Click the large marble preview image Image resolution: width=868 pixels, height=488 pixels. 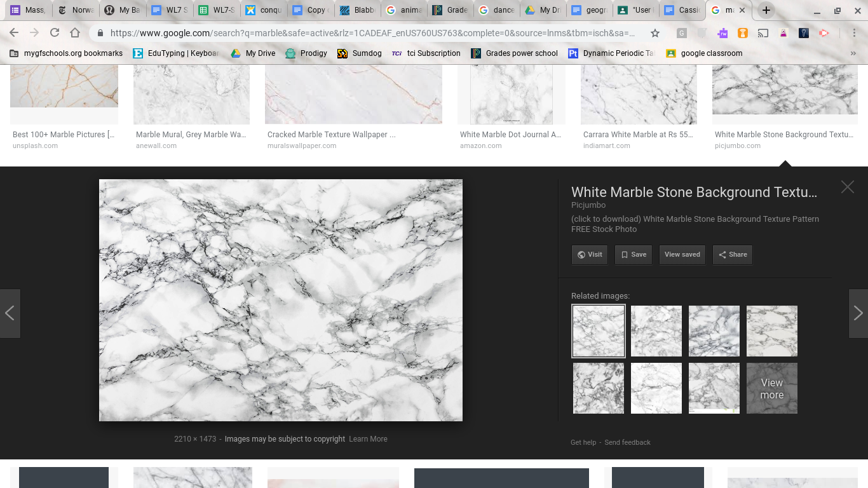pos(281,300)
